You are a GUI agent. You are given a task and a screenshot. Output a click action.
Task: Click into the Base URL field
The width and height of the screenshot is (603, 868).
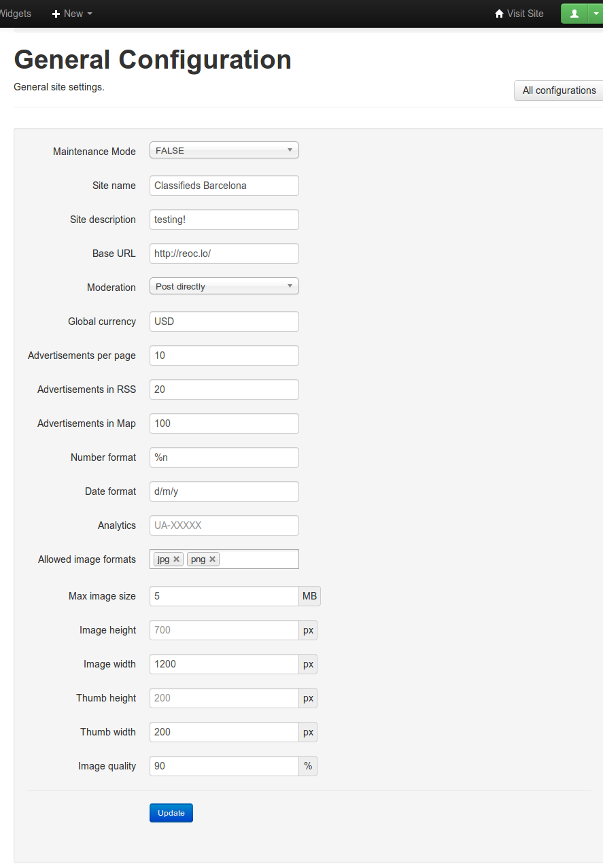pyautogui.click(x=224, y=254)
